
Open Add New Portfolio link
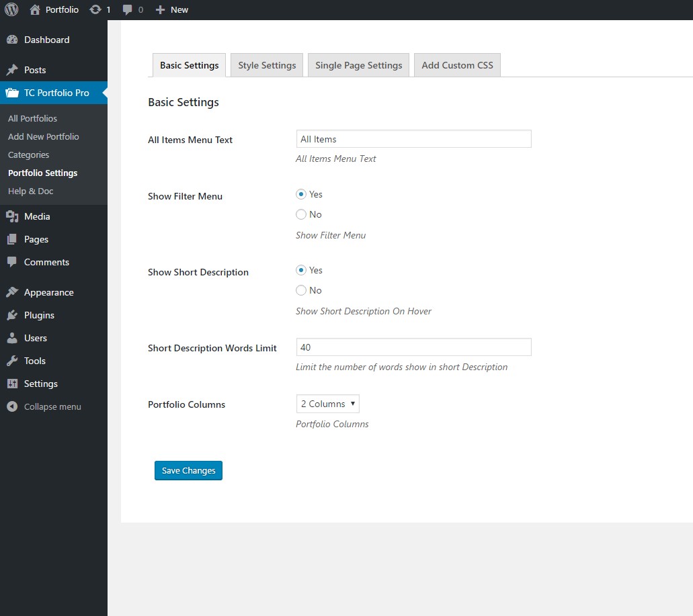44,136
